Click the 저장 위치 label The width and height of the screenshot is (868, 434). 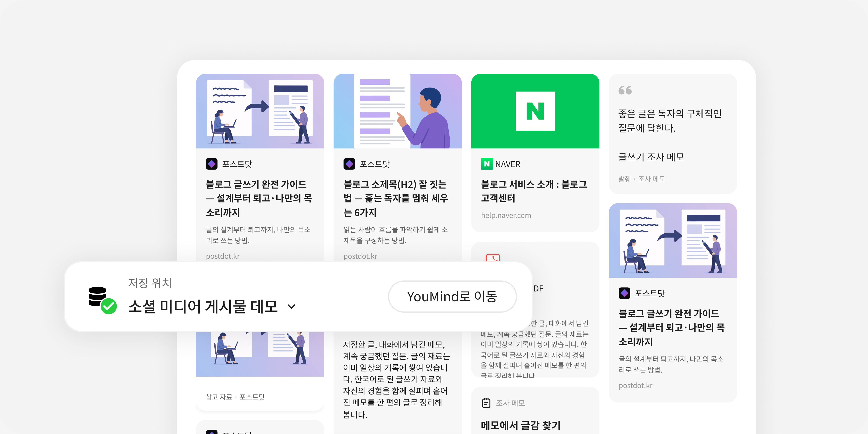(x=150, y=283)
